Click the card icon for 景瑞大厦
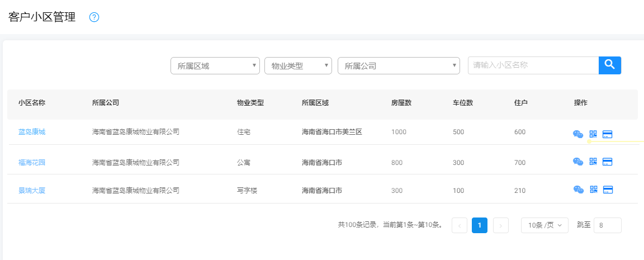644x260 pixels. coord(608,190)
